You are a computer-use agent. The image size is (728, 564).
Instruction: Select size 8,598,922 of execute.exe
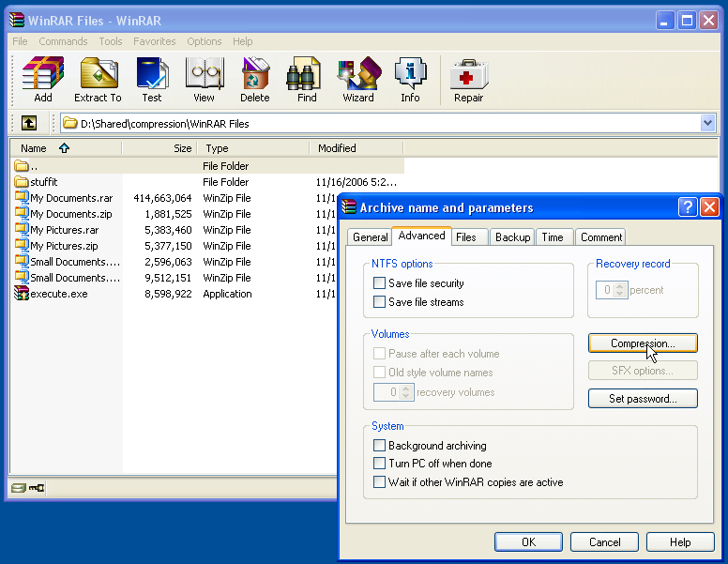pyautogui.click(x=168, y=294)
